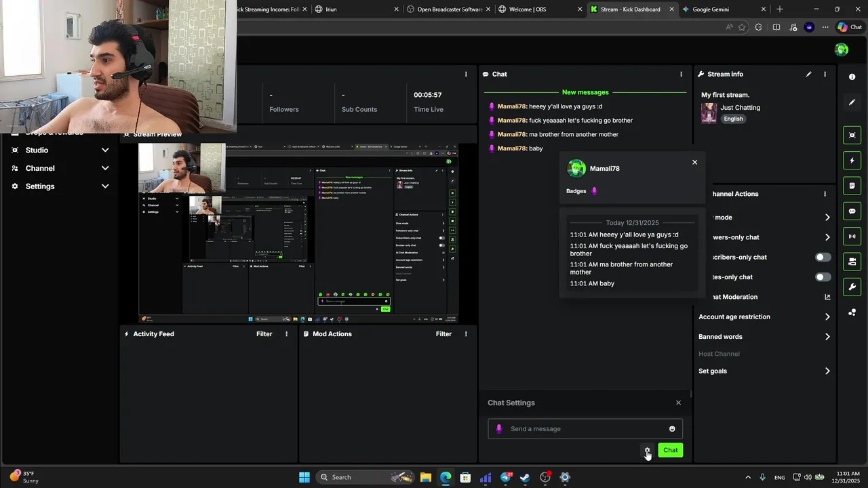The image size is (868, 488).
Task: Open the Windows Start menu
Action: (304, 477)
